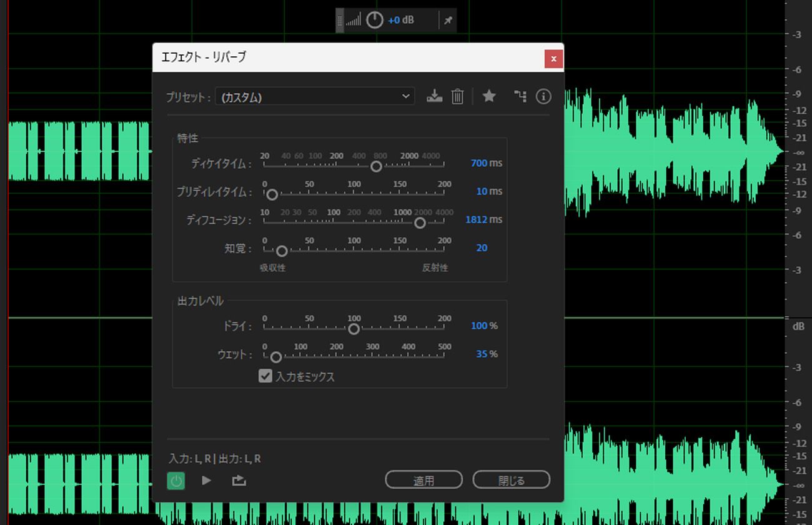Click the ディフュージョン slider handle
The image size is (812, 525).
(420, 222)
